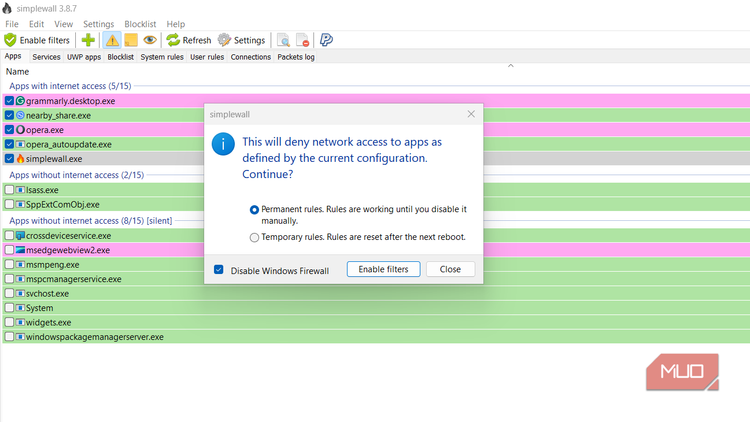The image size is (750, 422).
Task: Switch to the Packets log tab
Action: pyautogui.click(x=296, y=57)
